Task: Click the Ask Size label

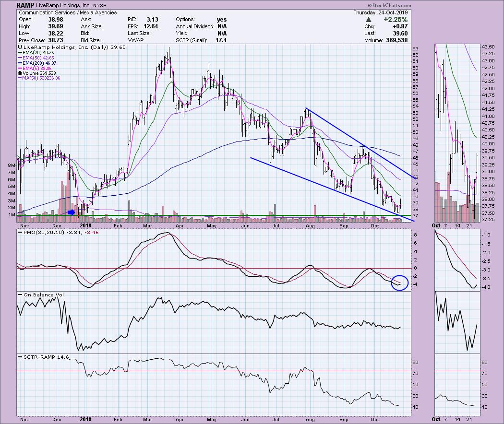Action: (92, 26)
